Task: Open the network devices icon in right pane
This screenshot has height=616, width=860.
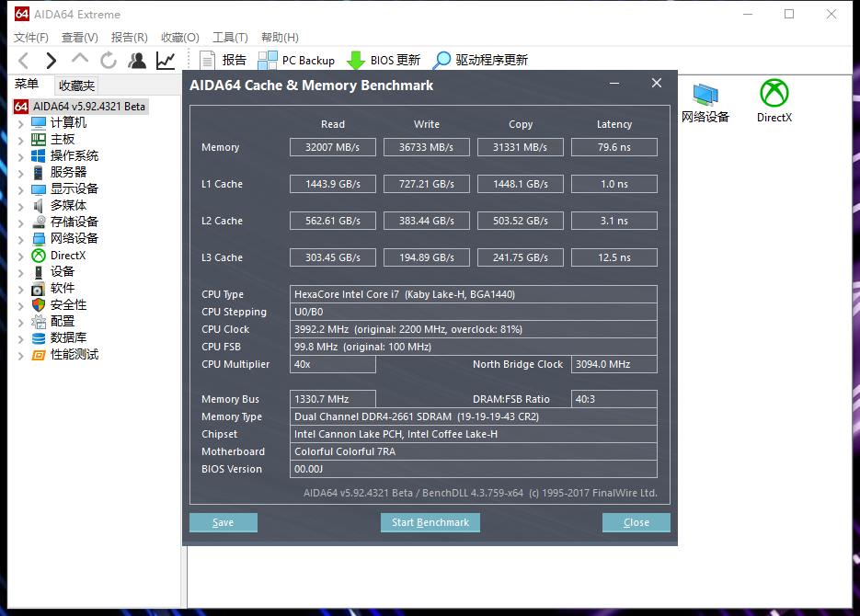Action: tap(705, 95)
